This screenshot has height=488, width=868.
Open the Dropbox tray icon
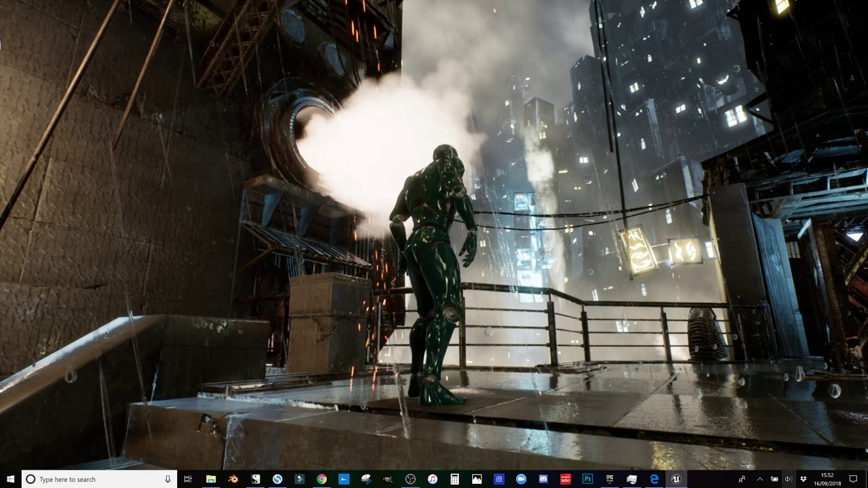(x=804, y=479)
